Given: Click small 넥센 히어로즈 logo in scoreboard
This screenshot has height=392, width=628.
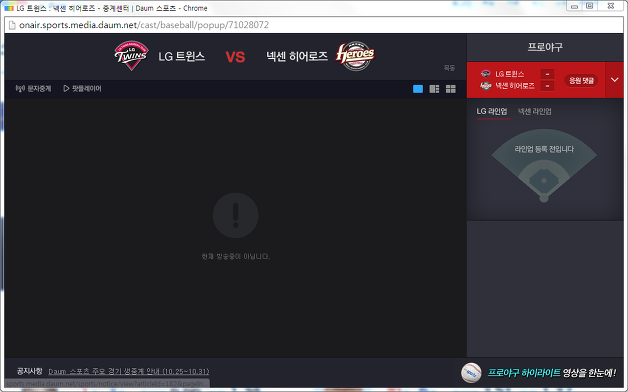Looking at the screenshot, I should 485,86.
